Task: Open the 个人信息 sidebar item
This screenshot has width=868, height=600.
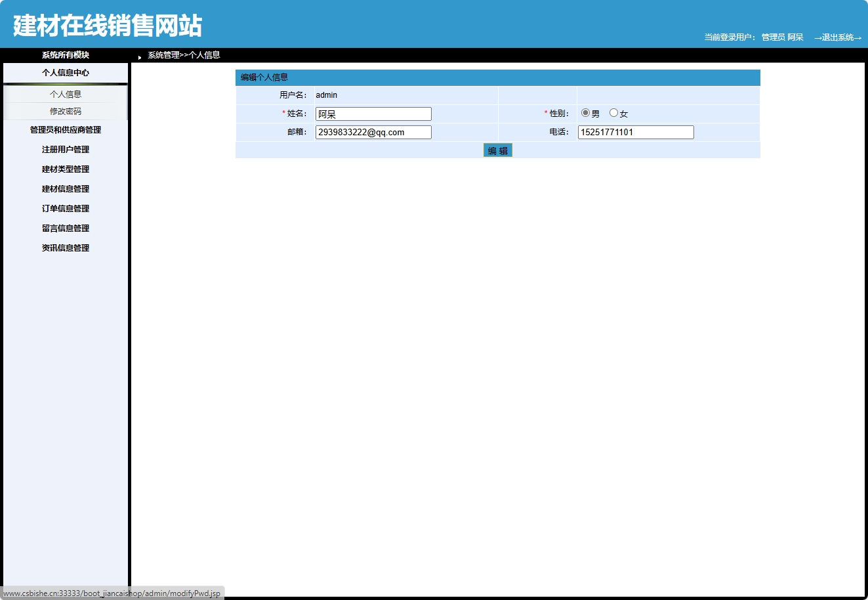Action: (x=64, y=94)
